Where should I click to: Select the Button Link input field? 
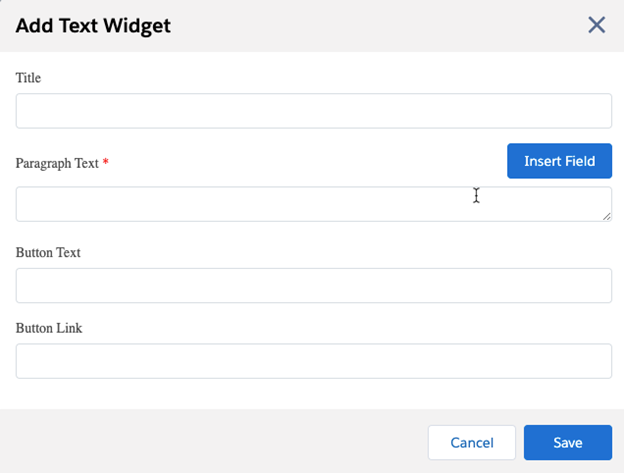coord(313,361)
